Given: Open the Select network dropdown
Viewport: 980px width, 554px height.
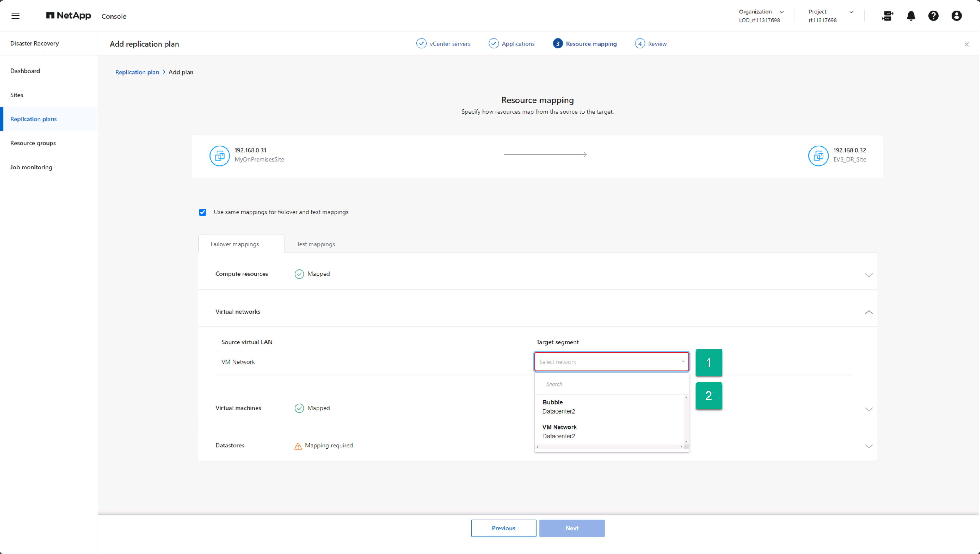Looking at the screenshot, I should (x=611, y=362).
